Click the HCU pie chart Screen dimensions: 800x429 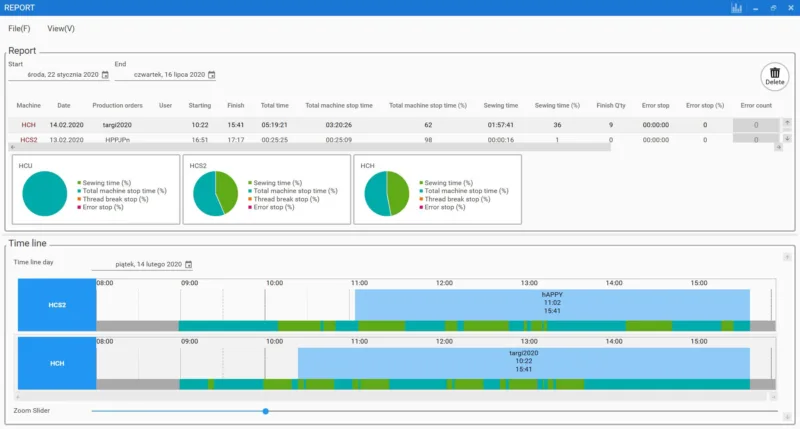coord(44,193)
